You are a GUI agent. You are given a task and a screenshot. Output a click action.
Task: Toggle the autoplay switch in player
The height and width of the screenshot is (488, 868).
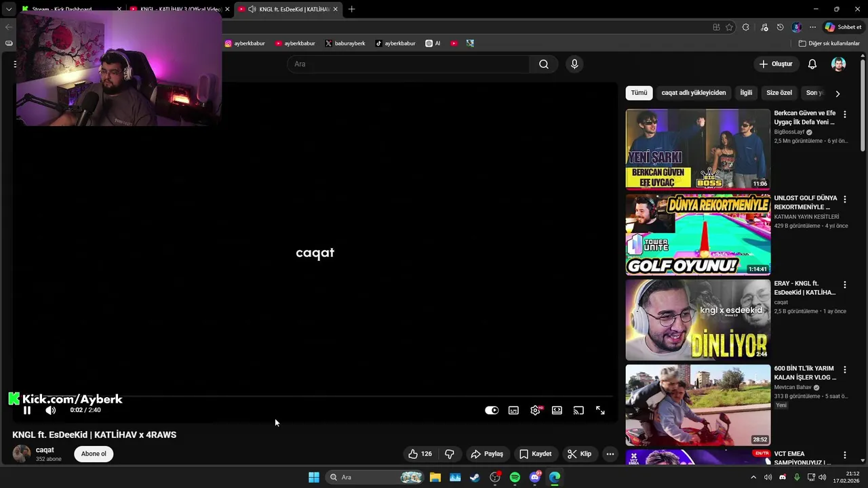click(492, 410)
